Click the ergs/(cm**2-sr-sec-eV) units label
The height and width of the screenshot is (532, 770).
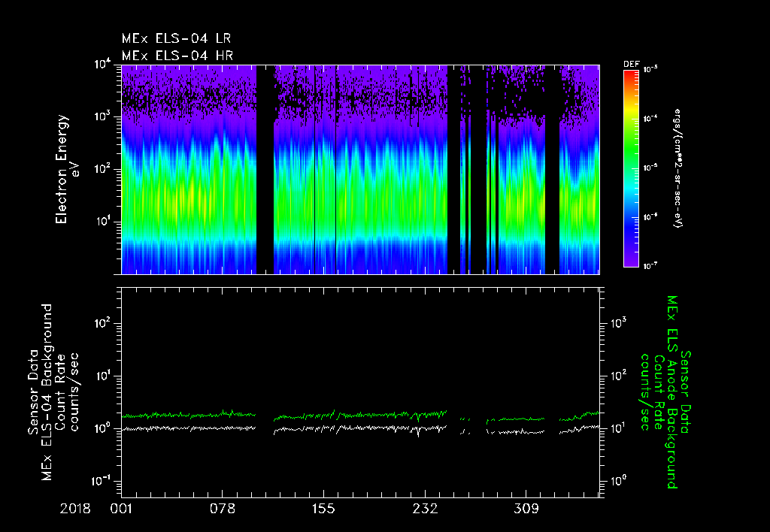click(x=678, y=168)
